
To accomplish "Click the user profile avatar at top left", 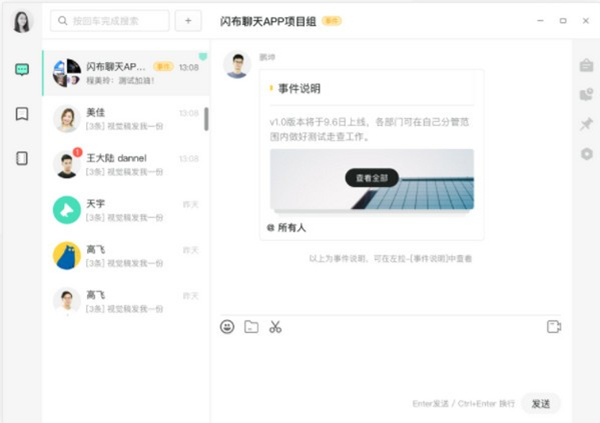I will (x=21, y=21).
